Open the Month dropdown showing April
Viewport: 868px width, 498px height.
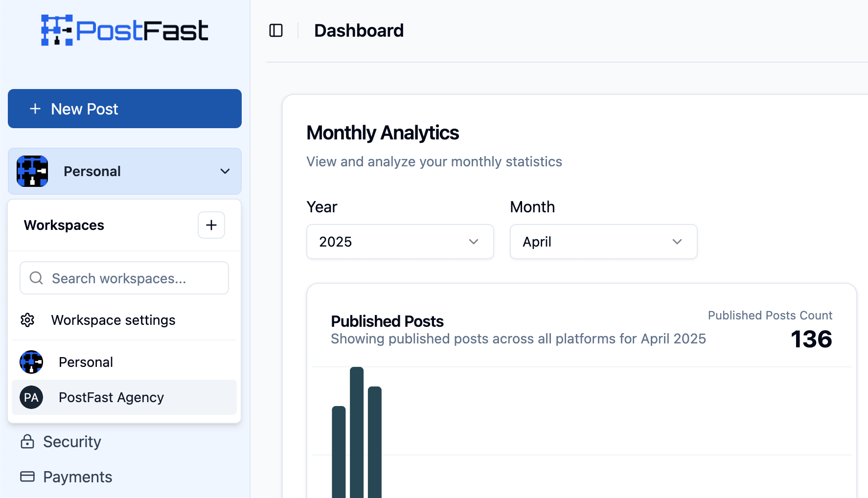tap(604, 242)
